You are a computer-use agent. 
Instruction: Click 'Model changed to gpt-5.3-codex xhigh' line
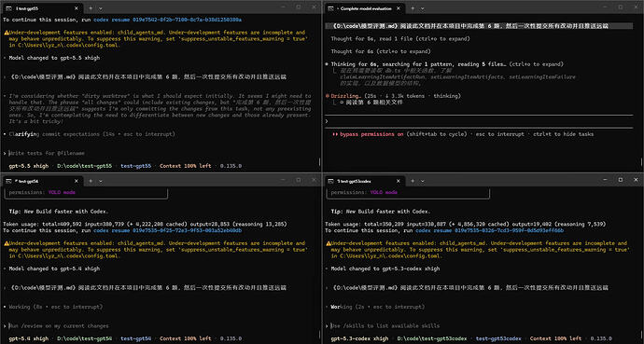(385, 268)
